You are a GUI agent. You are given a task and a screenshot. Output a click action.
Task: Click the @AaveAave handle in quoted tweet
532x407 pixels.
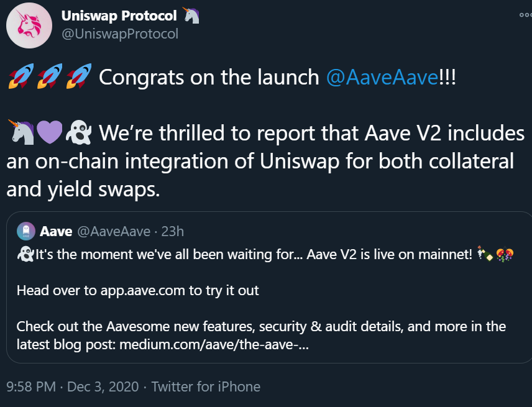pyautogui.click(x=114, y=232)
